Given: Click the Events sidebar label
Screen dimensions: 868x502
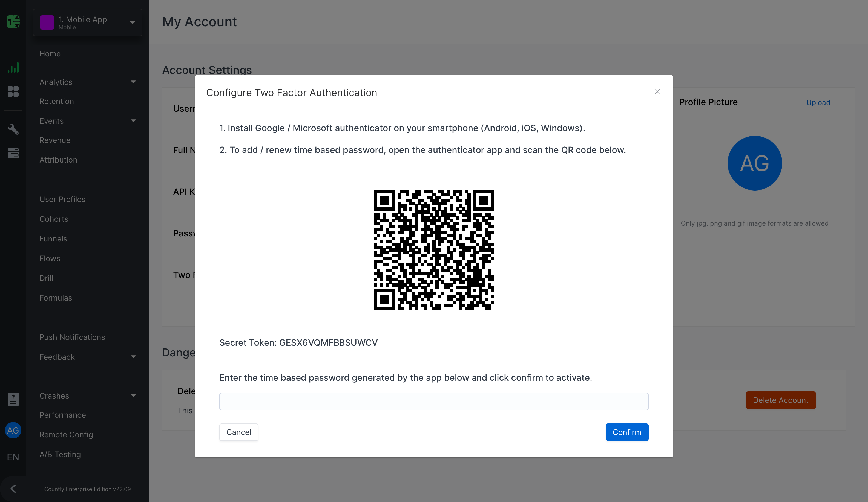Looking at the screenshot, I should tap(51, 121).
